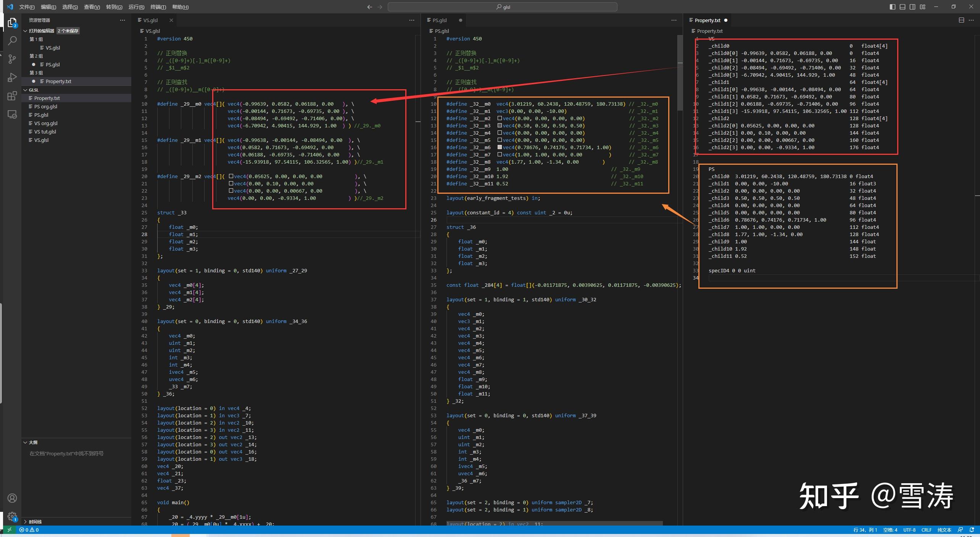This screenshot has width=980, height=537.
Task: Open the Search view in activity bar
Action: (12, 41)
